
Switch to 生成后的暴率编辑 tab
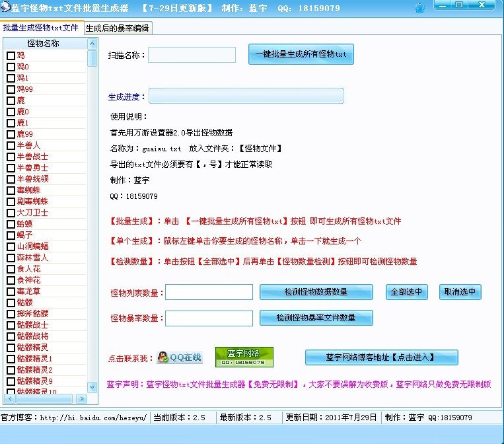[x=118, y=28]
